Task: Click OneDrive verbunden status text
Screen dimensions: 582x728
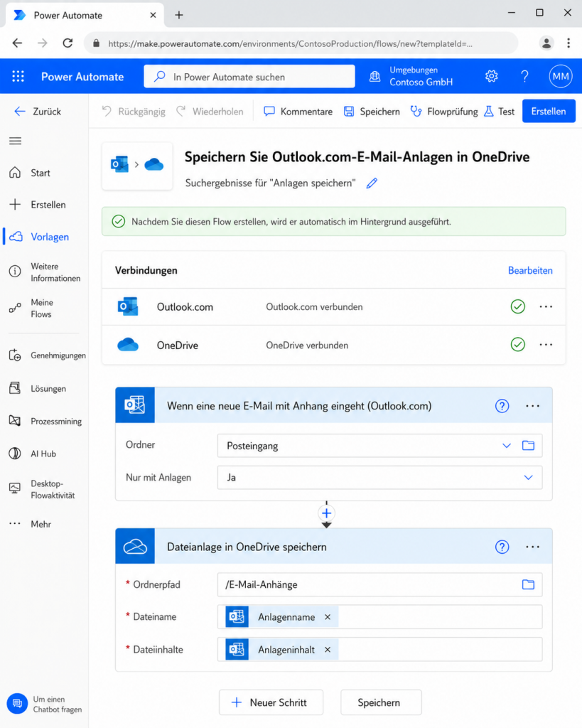Action: click(x=307, y=346)
